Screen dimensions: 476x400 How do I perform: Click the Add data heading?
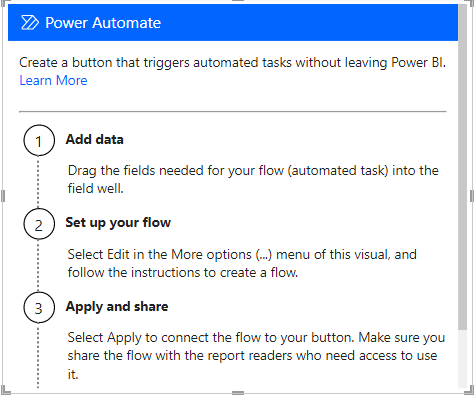[95, 139]
